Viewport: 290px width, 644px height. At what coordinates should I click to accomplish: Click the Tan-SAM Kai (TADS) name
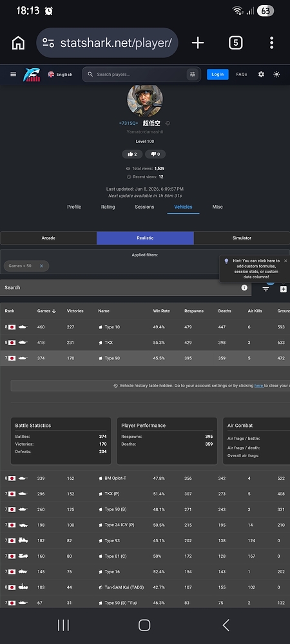click(124, 587)
